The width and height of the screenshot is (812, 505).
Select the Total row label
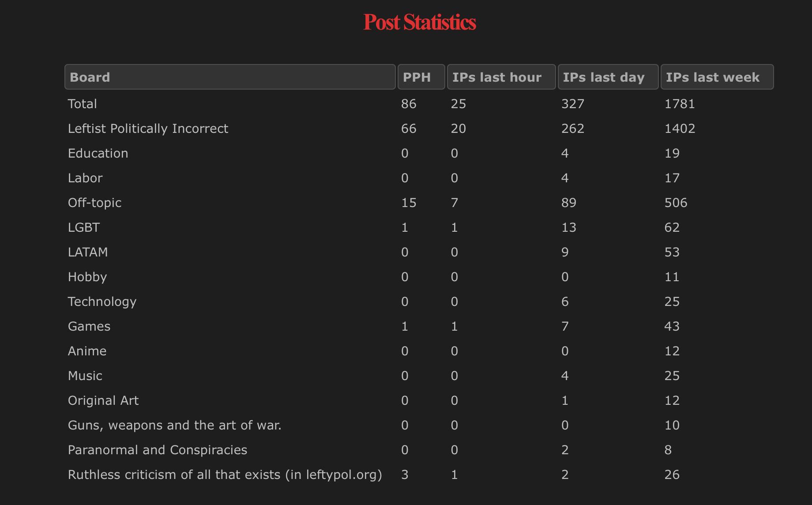(83, 104)
